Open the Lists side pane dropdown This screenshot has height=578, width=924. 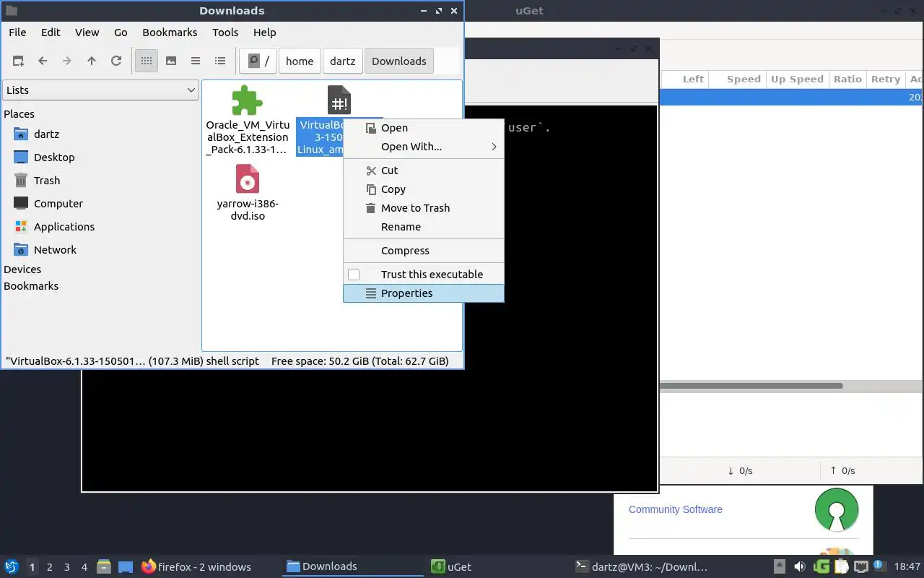[x=100, y=90]
